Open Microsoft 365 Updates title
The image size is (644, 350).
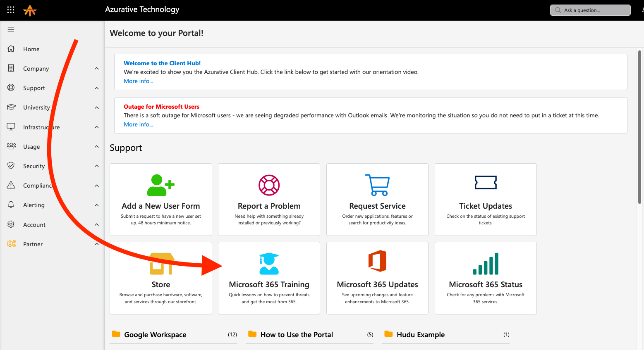coord(377,284)
